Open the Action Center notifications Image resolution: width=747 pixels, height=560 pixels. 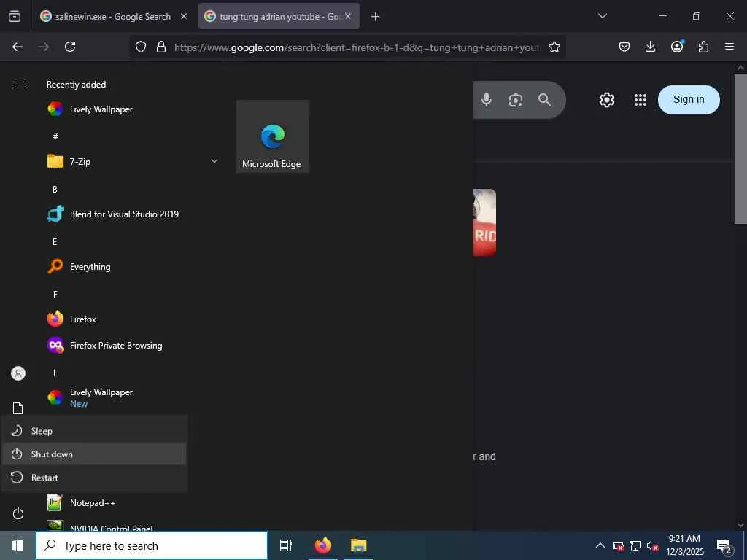724,546
